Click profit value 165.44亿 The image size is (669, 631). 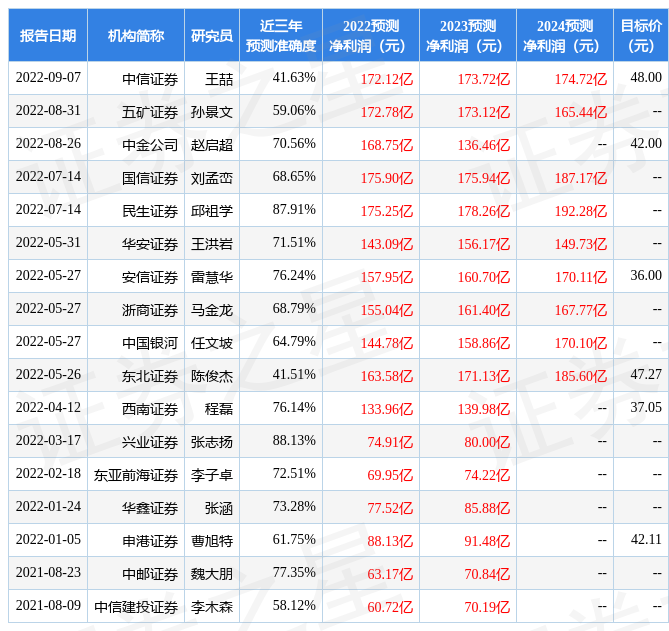coord(581,112)
